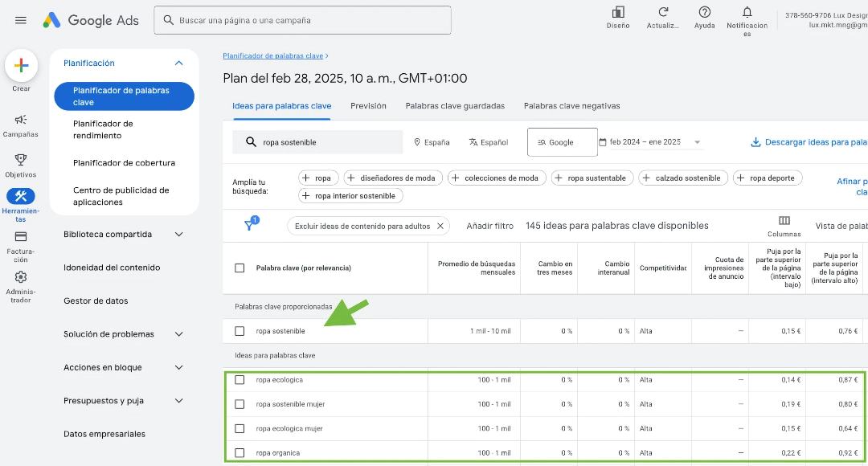This screenshot has height=466, width=868.
Task: Click the Español language setting
Action: coord(489,142)
